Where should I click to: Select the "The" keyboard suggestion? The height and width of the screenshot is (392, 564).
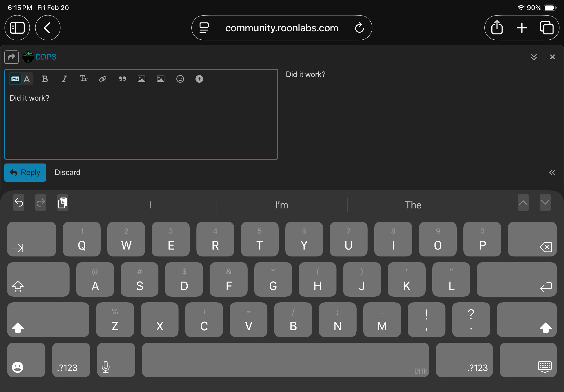click(413, 205)
